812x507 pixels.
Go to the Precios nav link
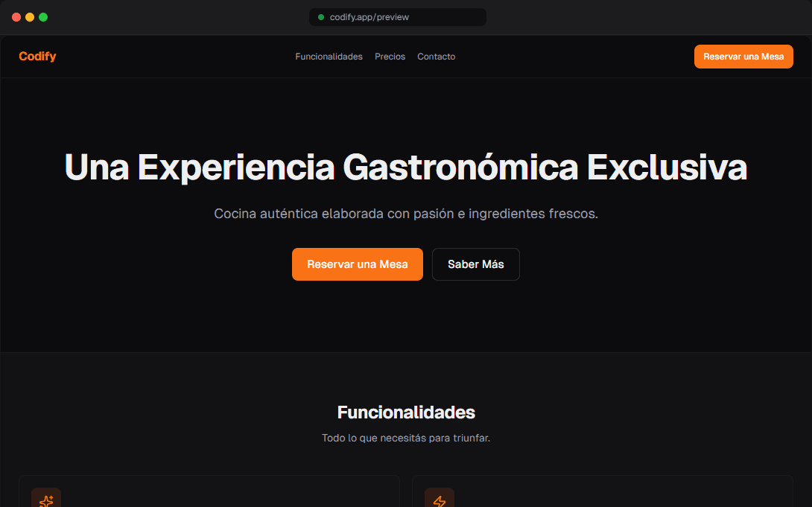[390, 57]
